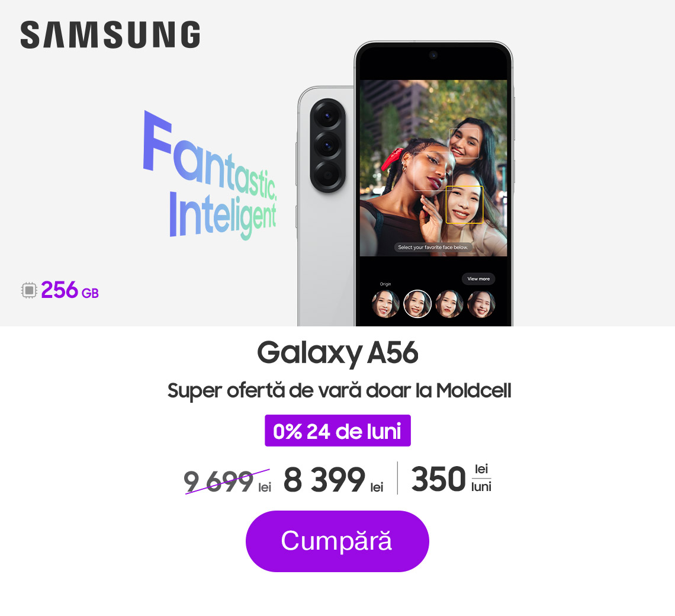Screen dimensions: 675x616
Task: Click the memory chip icon beside 256 GB
Action: (29, 290)
